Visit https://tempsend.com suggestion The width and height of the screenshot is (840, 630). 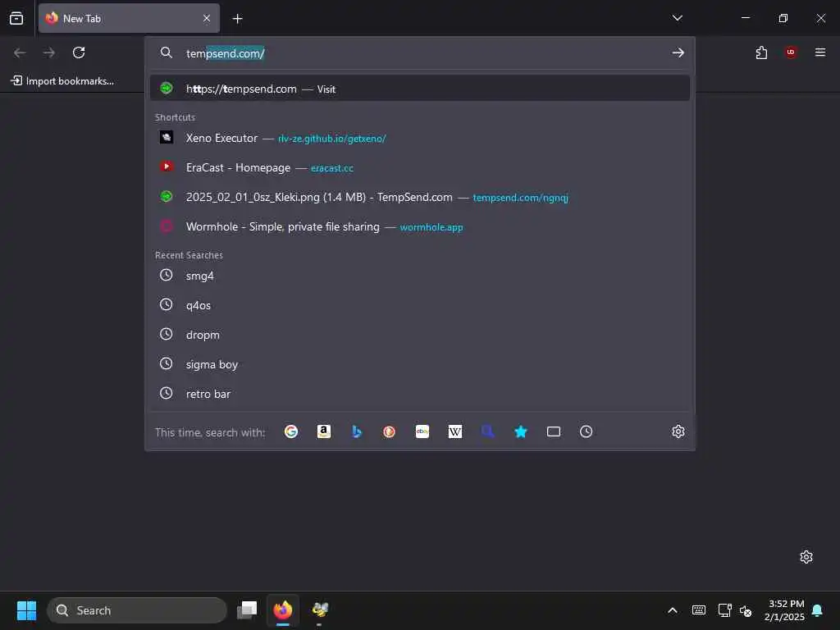tap(419, 89)
